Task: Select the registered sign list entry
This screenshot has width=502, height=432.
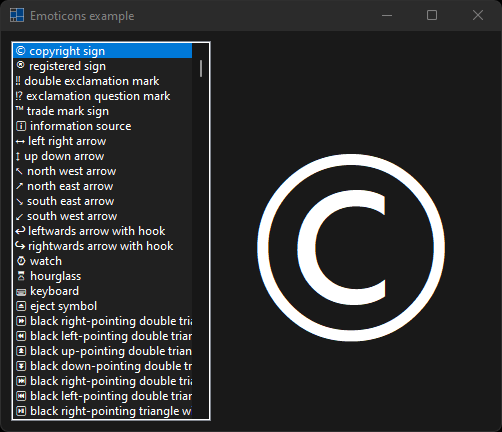Action: click(x=103, y=66)
